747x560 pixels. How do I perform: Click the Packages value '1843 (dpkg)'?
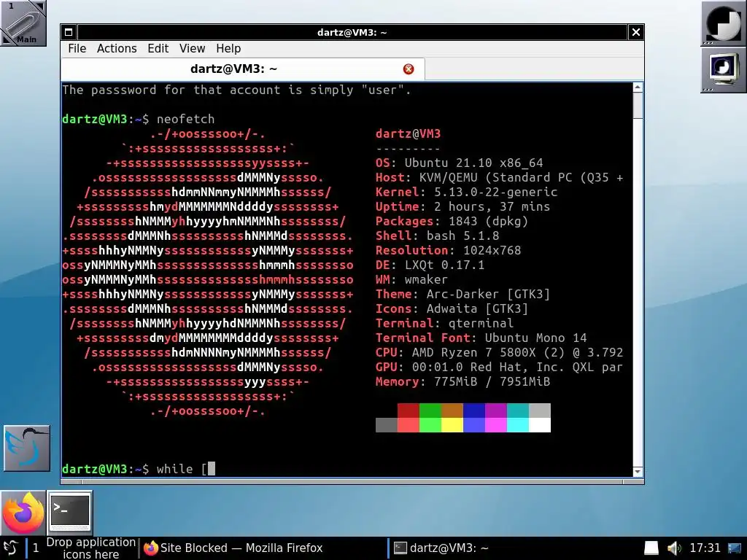pos(488,222)
